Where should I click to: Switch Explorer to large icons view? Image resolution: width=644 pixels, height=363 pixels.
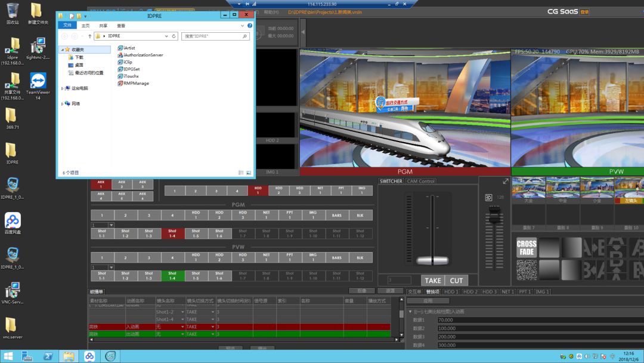coord(249,173)
